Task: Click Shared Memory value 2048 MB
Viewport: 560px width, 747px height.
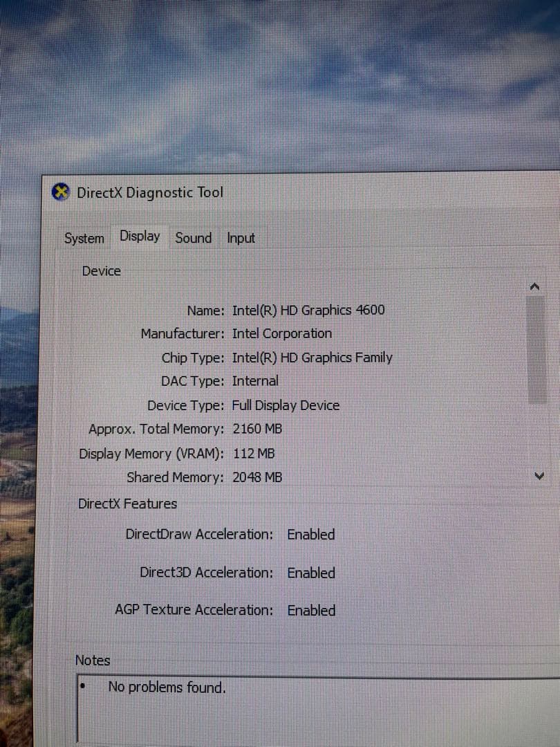Action: 257,477
